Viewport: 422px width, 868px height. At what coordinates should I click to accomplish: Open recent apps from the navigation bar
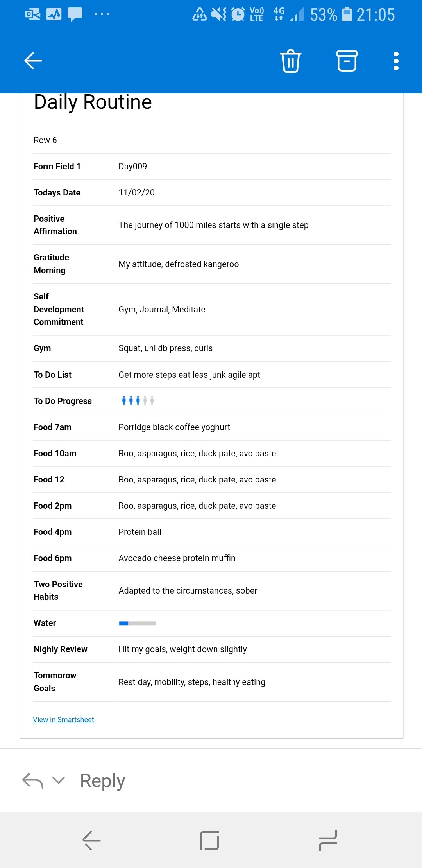tap(327, 841)
